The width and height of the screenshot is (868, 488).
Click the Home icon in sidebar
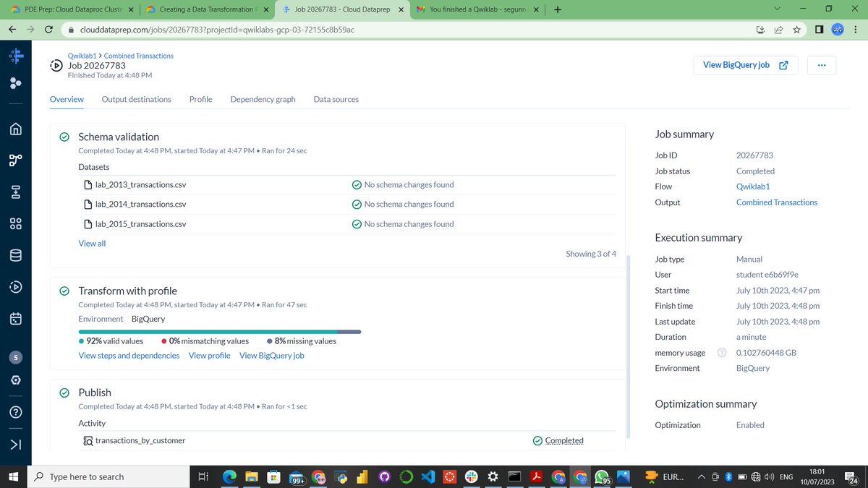click(x=16, y=129)
